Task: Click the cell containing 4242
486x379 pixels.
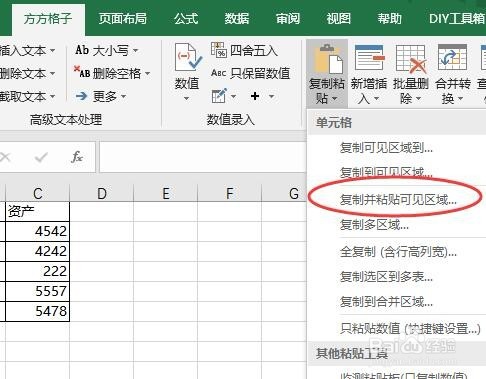Action: [x=38, y=251]
